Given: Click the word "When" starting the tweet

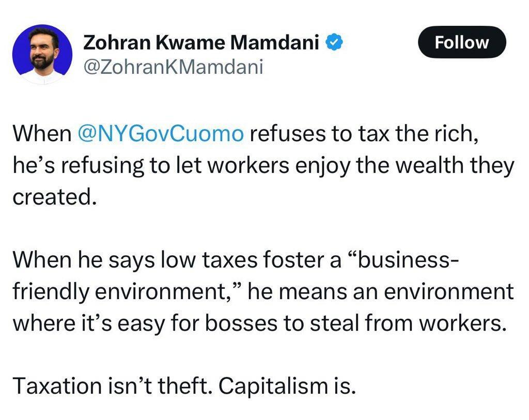Looking at the screenshot, I should (41, 133).
